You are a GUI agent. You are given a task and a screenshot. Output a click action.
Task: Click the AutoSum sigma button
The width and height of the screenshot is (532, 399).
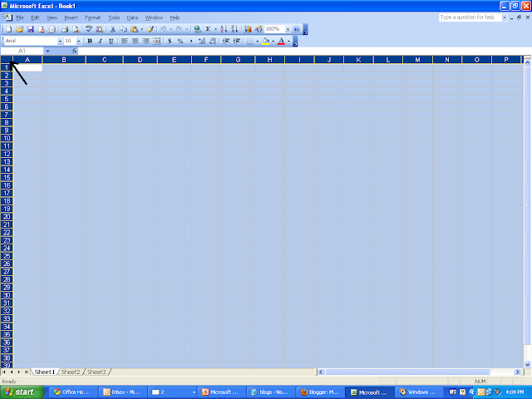tap(208, 29)
